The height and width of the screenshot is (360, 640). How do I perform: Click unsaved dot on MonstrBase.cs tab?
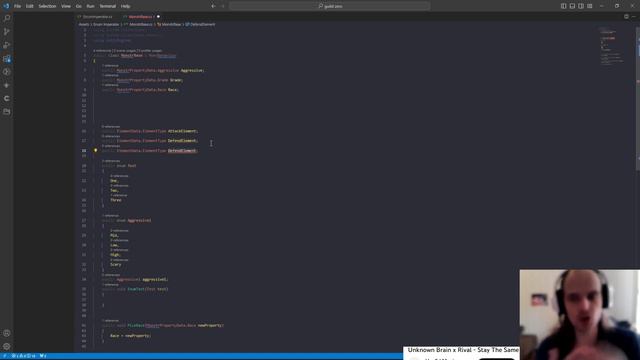[x=158, y=17]
